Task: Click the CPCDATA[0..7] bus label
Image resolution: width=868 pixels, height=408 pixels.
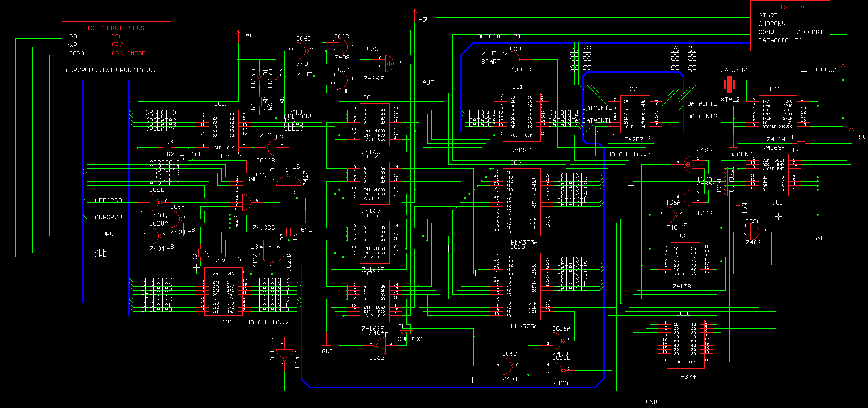Action: [x=139, y=70]
